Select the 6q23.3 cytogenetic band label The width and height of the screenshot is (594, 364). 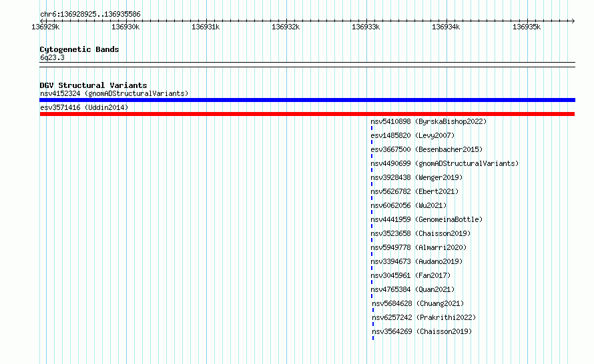(x=52, y=57)
